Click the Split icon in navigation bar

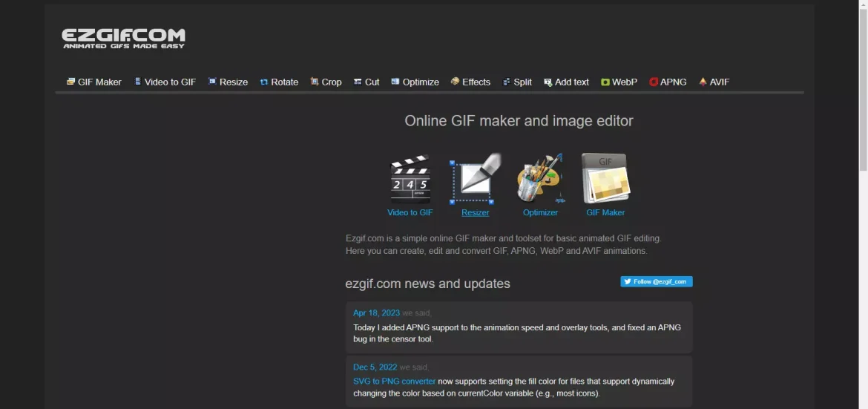507,82
